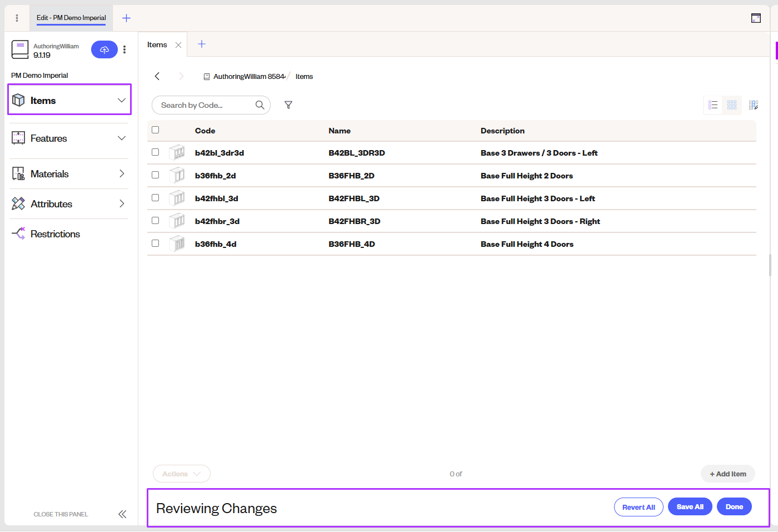778x532 pixels.
Task: Open the filter icon beside search
Action: (288, 105)
